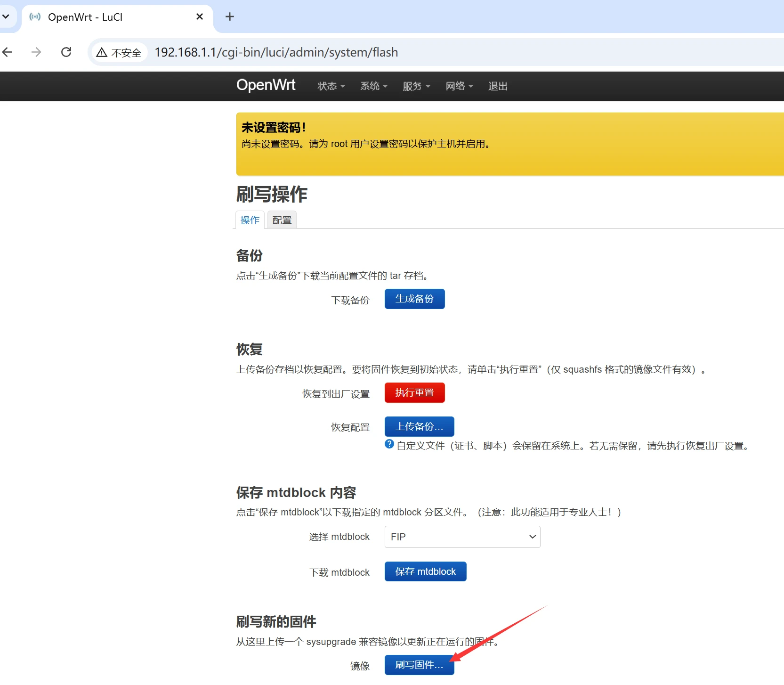
Task: Click the 保存 mtdblock button
Action: [425, 571]
